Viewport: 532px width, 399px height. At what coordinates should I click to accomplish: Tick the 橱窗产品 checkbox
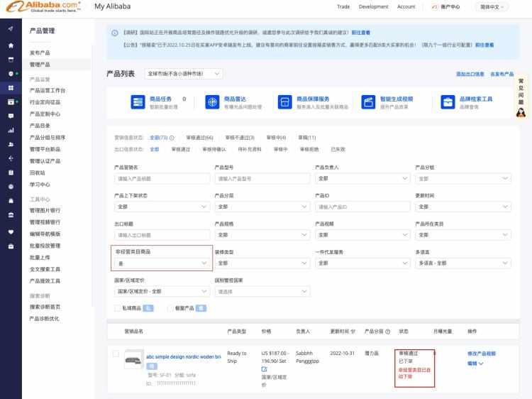(x=170, y=308)
